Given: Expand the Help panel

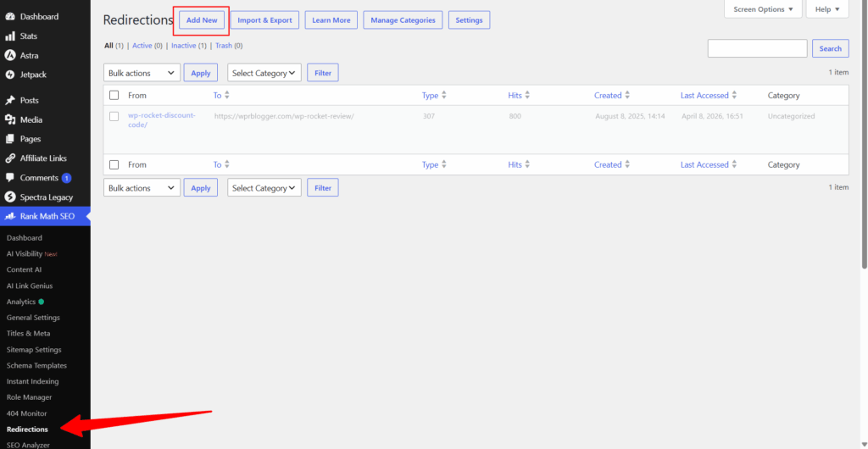Looking at the screenshot, I should (x=827, y=9).
